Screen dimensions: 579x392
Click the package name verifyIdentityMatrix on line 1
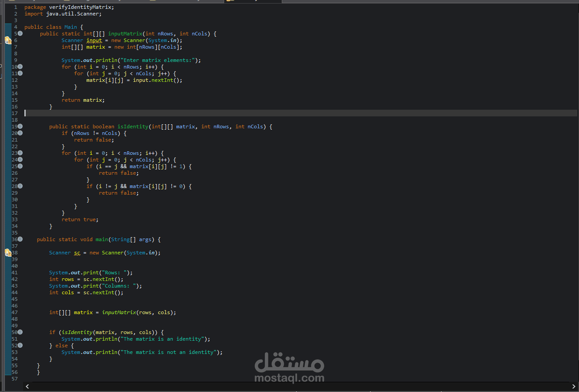coord(81,7)
